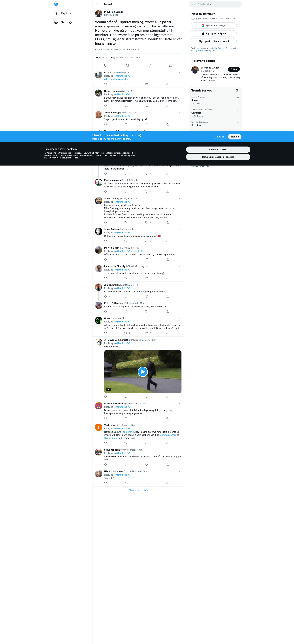This screenshot has height=644, width=294.
Task: Go back using the arrow beside Tweet
Action: (x=96, y=4)
